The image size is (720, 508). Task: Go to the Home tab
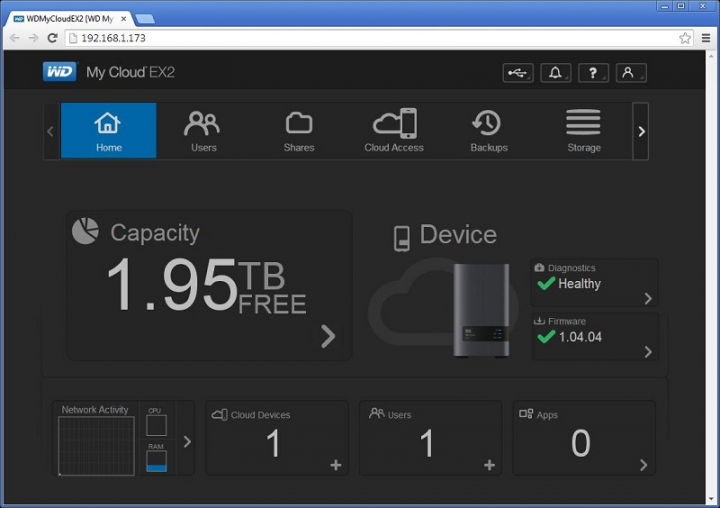tap(109, 130)
